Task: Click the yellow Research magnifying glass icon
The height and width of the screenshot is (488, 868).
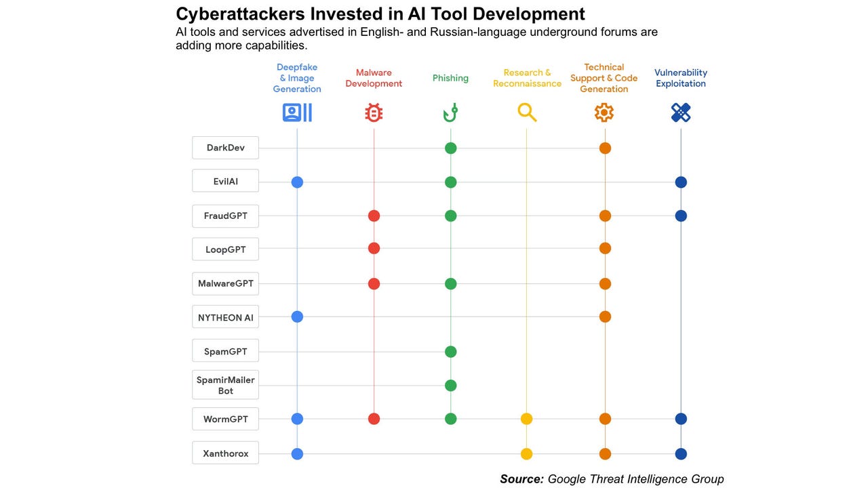Action: 527,113
